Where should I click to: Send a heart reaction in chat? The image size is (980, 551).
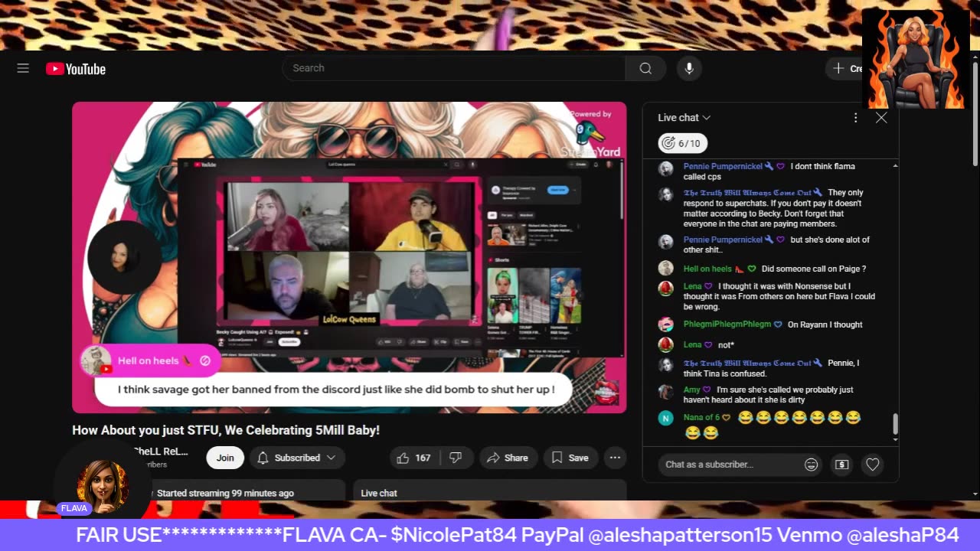coord(872,465)
